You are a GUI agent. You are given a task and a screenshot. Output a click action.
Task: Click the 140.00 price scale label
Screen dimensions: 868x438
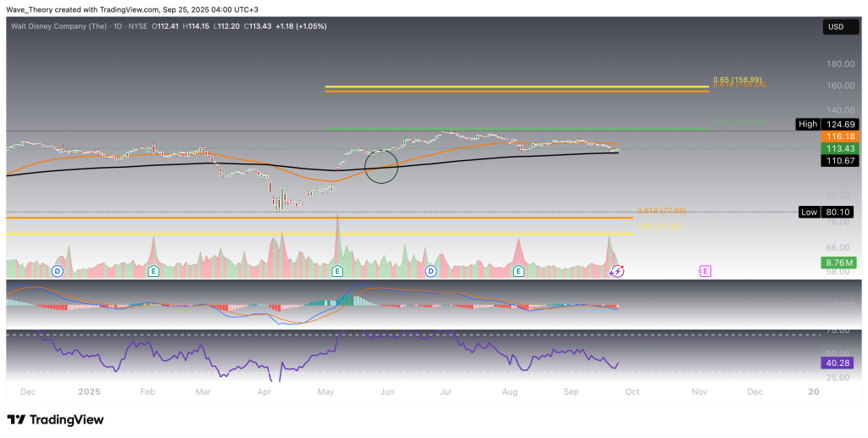coord(840,111)
